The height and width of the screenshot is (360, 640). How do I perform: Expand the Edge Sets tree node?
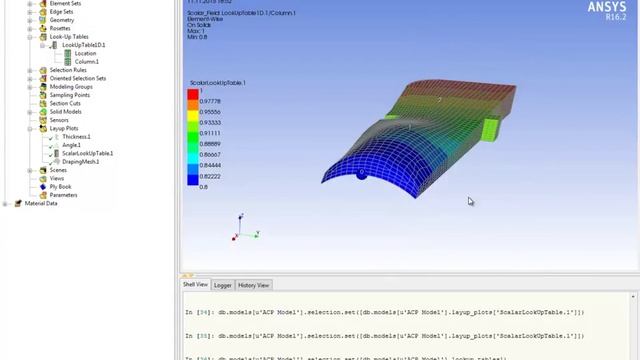(30, 12)
